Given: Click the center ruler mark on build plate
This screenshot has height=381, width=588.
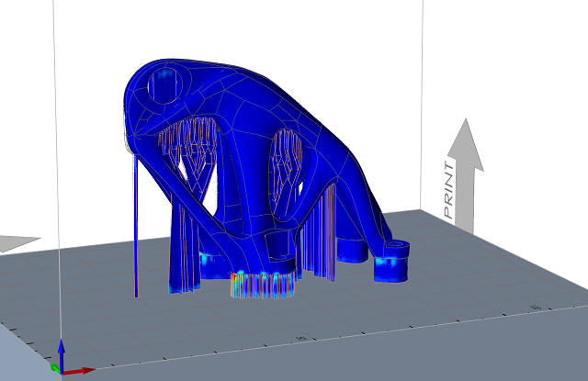Looking at the screenshot, I should tap(300, 339).
